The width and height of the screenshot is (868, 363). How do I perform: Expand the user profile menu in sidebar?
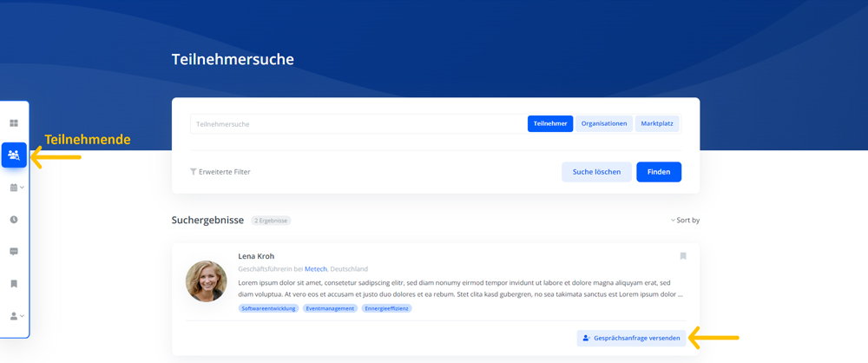(16, 316)
